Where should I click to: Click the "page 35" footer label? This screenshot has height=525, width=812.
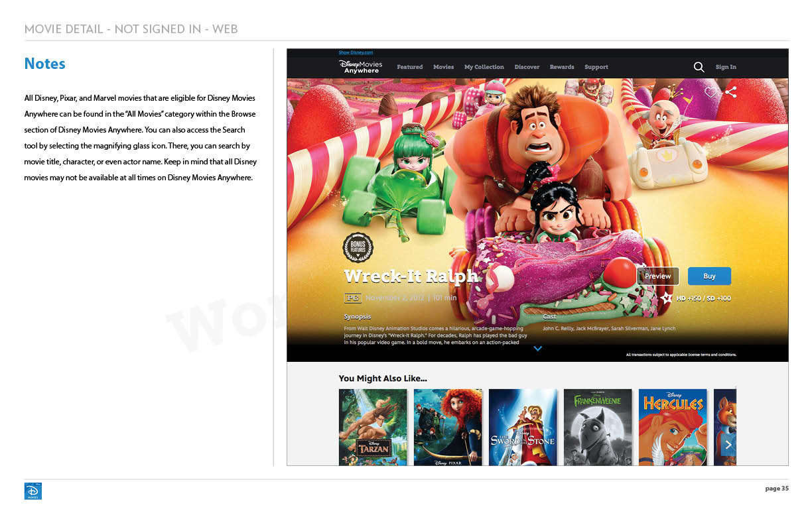pyautogui.click(x=777, y=489)
